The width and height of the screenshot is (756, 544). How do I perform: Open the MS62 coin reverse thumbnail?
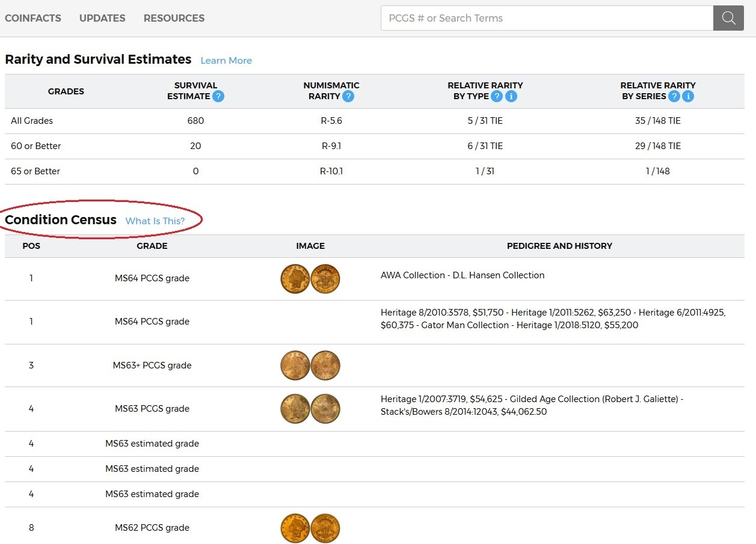coord(325,528)
